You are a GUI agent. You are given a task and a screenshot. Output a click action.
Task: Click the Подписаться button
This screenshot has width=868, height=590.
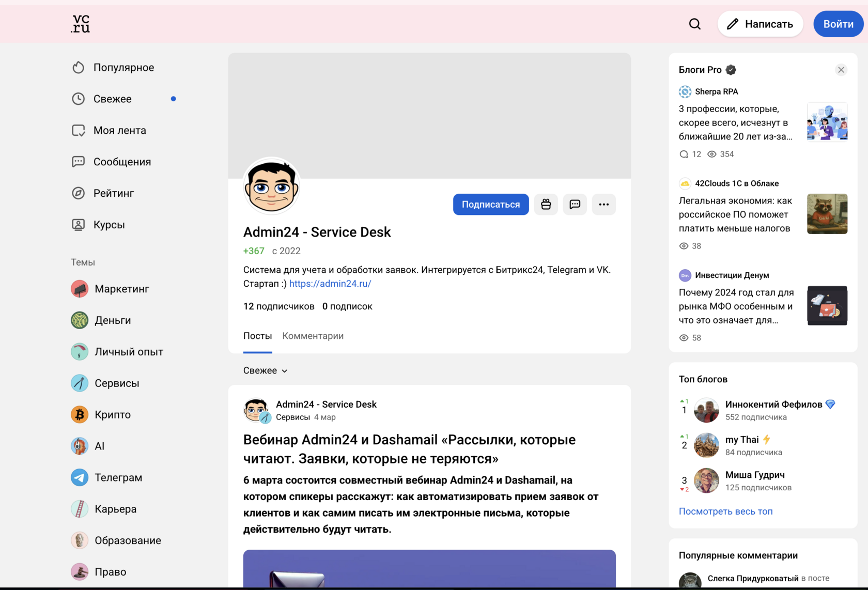(x=491, y=205)
